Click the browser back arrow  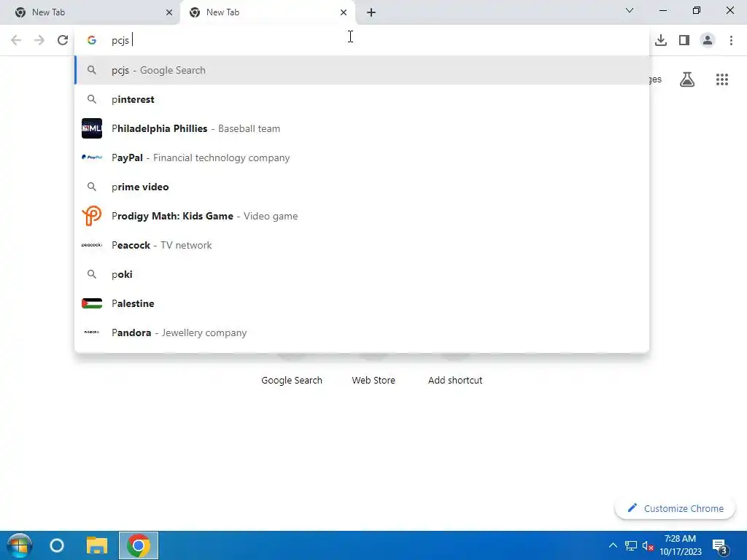tap(16, 41)
